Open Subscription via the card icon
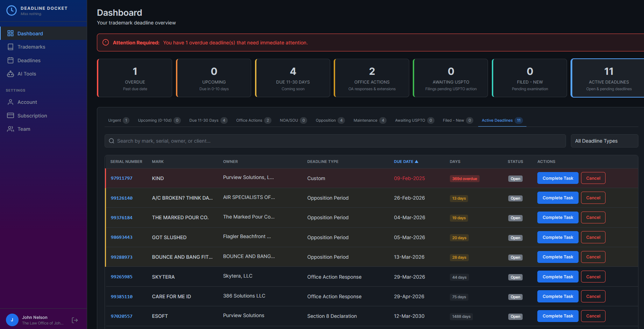This screenshot has height=329, width=644. pos(11,115)
